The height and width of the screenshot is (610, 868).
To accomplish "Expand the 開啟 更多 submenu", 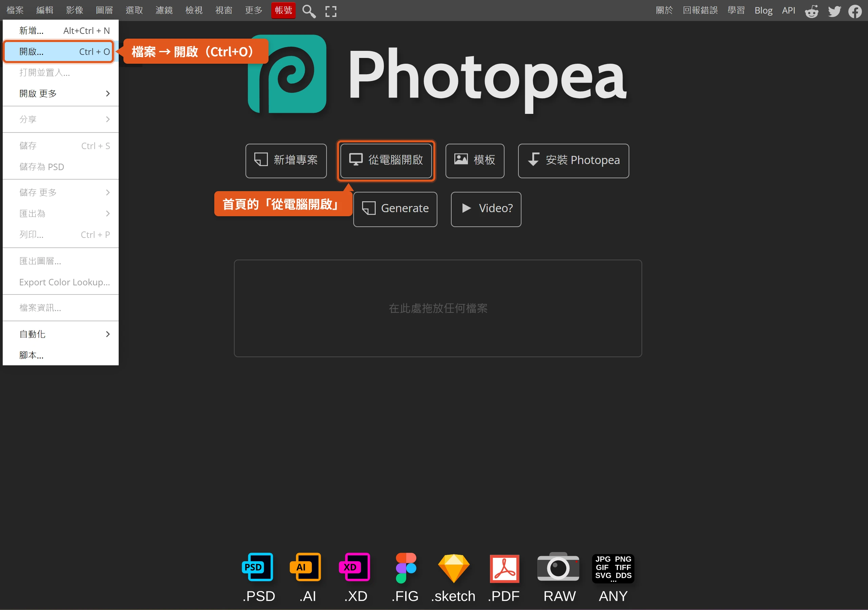I will (x=60, y=93).
